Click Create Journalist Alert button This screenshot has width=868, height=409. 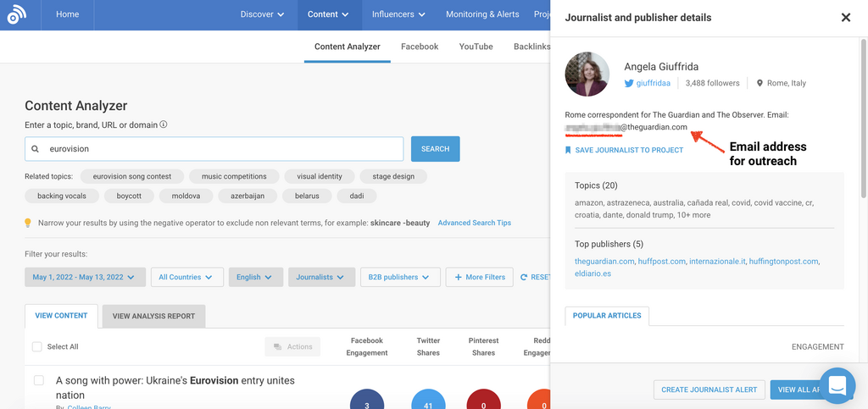(707, 390)
